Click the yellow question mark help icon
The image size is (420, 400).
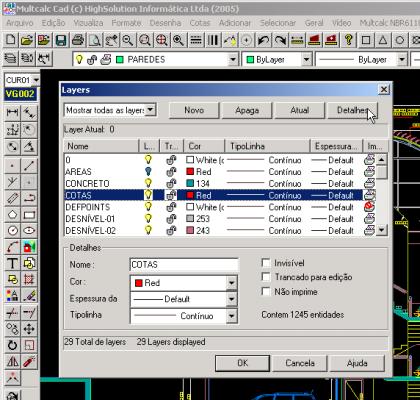click(x=348, y=41)
